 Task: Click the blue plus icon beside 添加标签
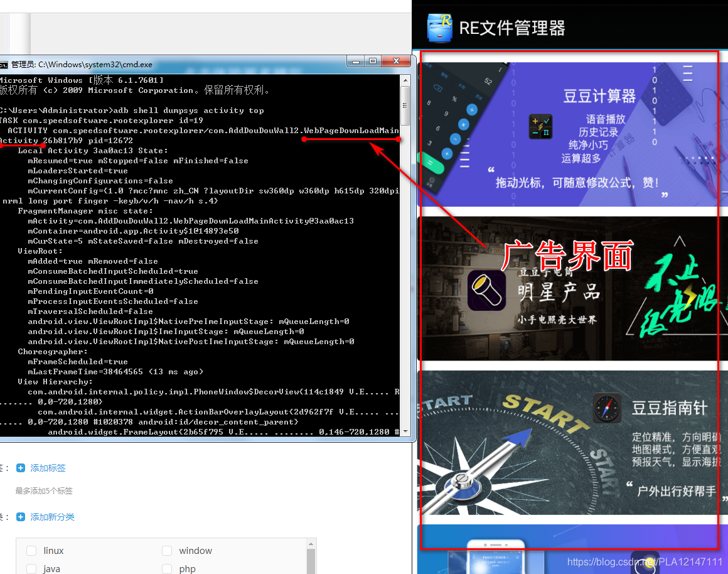21,468
